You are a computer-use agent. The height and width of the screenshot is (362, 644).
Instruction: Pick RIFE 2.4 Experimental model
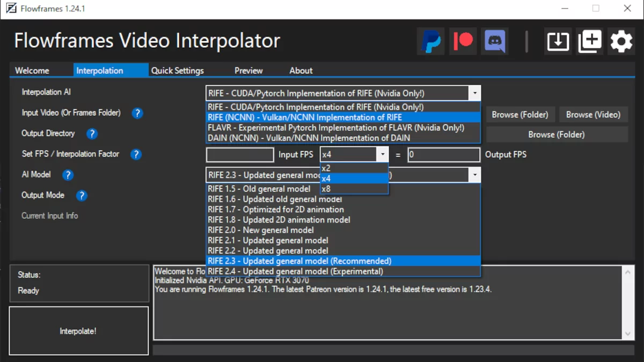click(x=343, y=271)
